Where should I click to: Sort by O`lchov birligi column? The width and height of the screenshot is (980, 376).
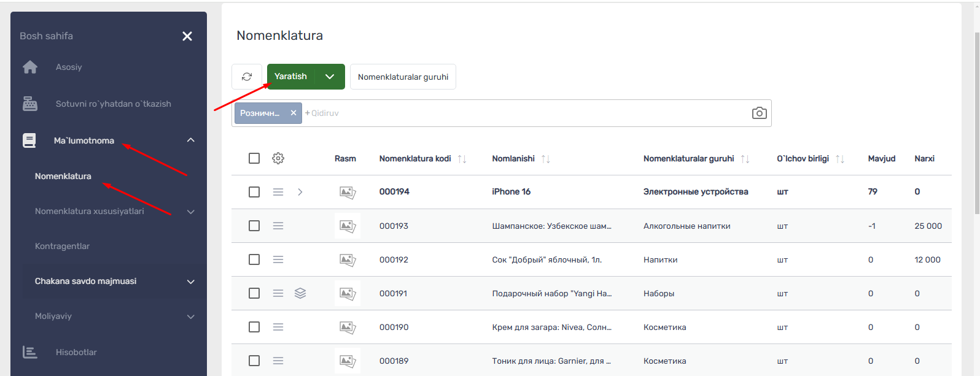tap(840, 159)
